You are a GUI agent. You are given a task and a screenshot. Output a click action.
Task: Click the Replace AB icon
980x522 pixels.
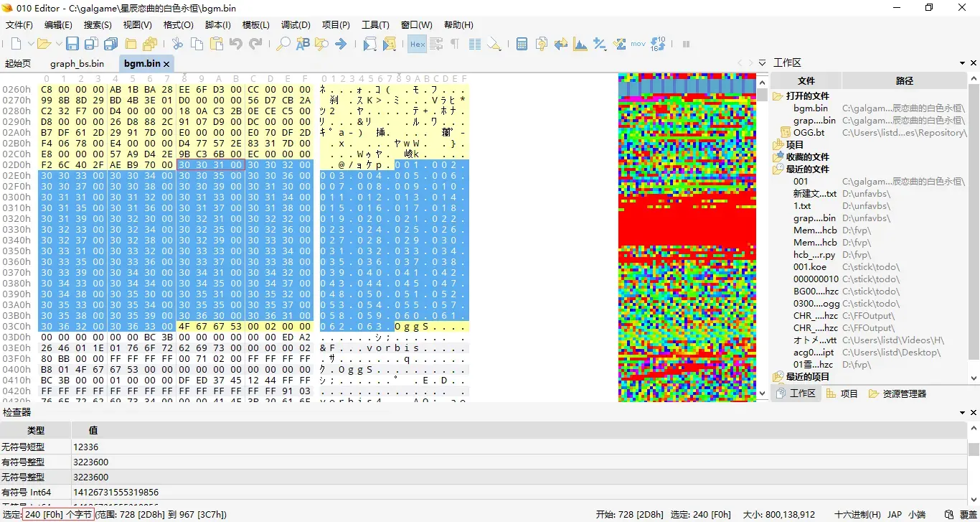(x=303, y=44)
